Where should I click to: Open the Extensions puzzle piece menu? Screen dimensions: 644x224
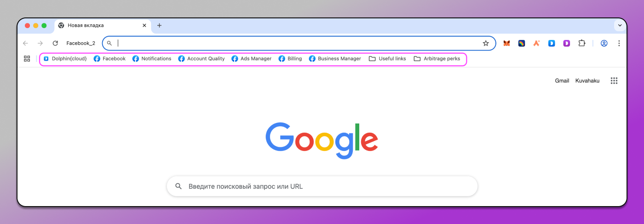click(x=582, y=43)
